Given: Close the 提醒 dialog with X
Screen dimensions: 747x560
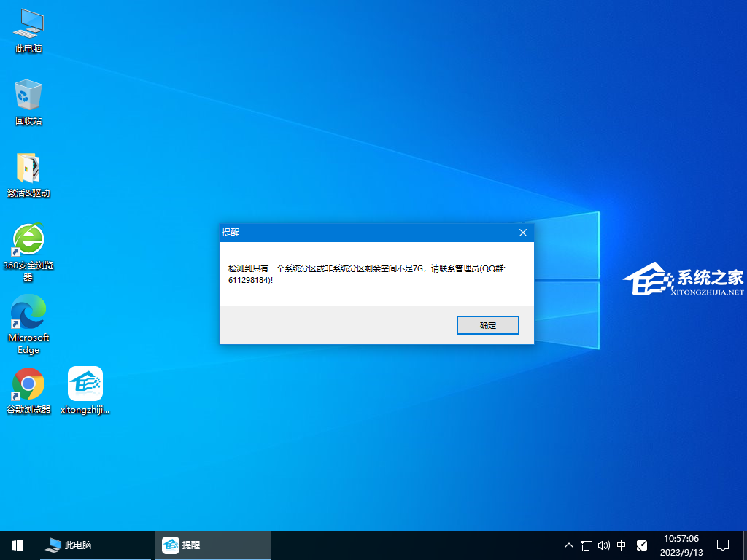Looking at the screenshot, I should coord(522,233).
